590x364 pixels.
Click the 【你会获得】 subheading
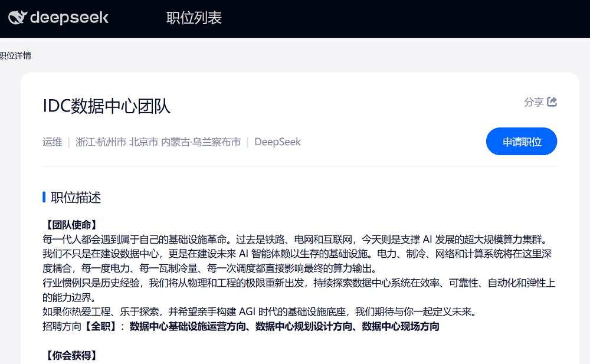[71, 355]
